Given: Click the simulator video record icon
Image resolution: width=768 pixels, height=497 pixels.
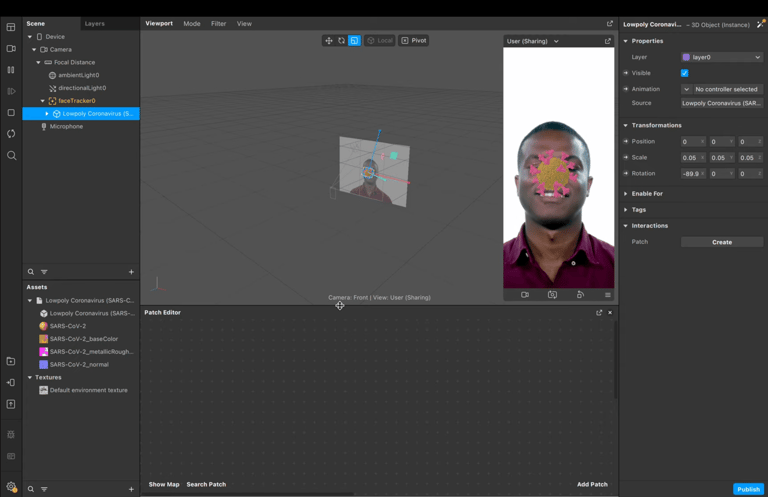Looking at the screenshot, I should (x=525, y=295).
